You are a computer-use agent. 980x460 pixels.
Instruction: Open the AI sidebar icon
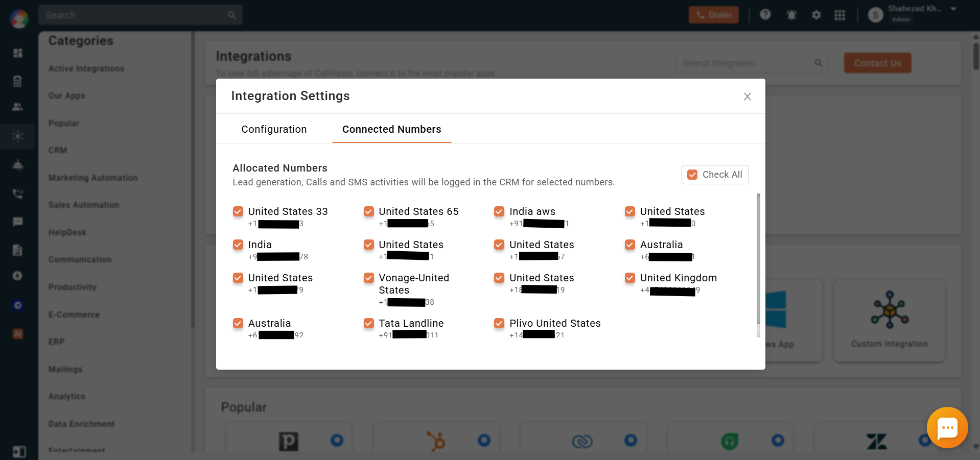coord(18,334)
